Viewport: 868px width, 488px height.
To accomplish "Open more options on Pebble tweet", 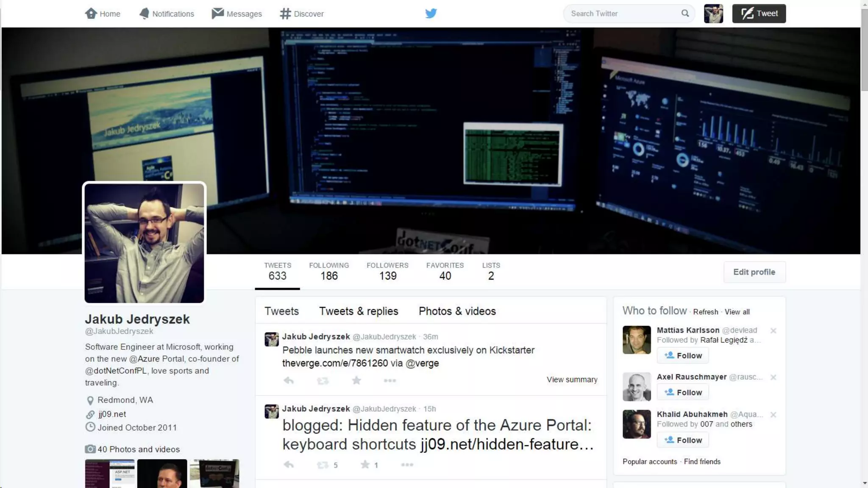I will coord(389,380).
